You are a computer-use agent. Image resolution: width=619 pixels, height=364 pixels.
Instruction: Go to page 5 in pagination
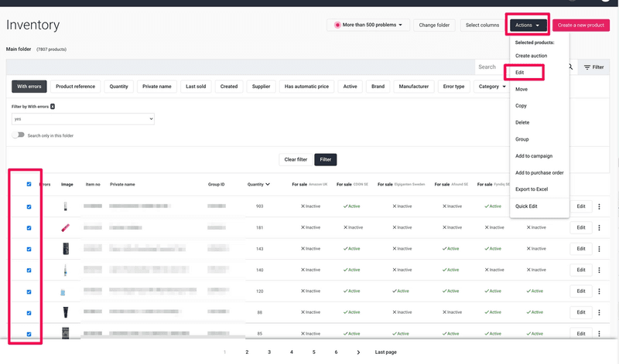[314, 352]
